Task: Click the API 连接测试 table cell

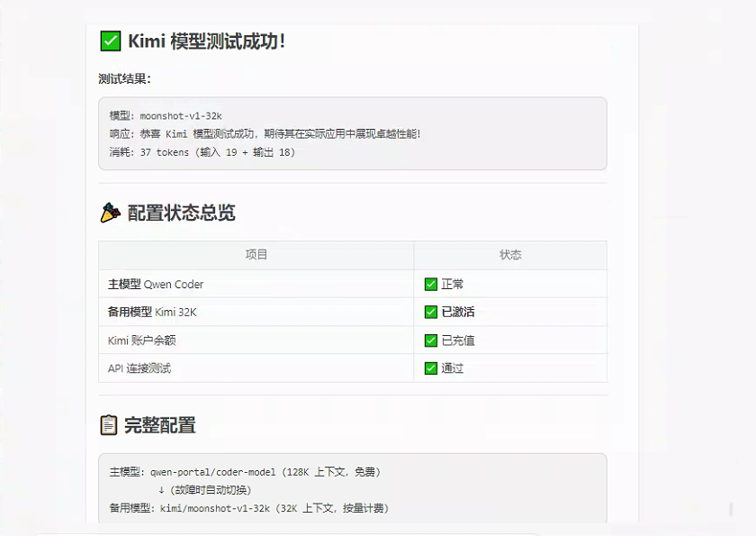Action: (x=256, y=368)
